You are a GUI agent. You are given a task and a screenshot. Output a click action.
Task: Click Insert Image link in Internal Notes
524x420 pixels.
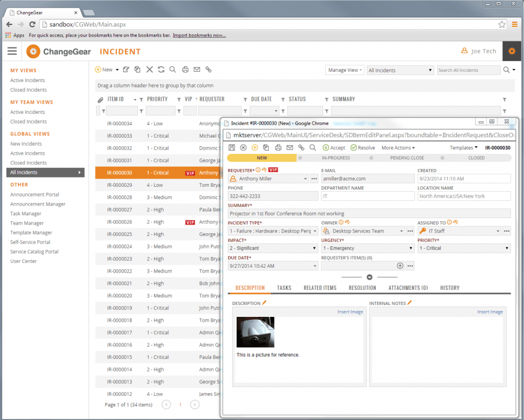coord(490,312)
